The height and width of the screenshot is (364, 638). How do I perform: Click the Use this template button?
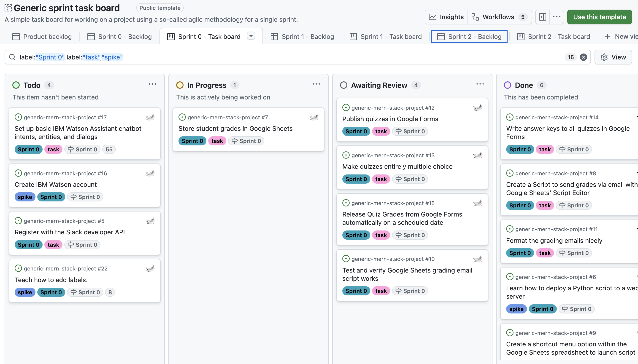point(600,17)
